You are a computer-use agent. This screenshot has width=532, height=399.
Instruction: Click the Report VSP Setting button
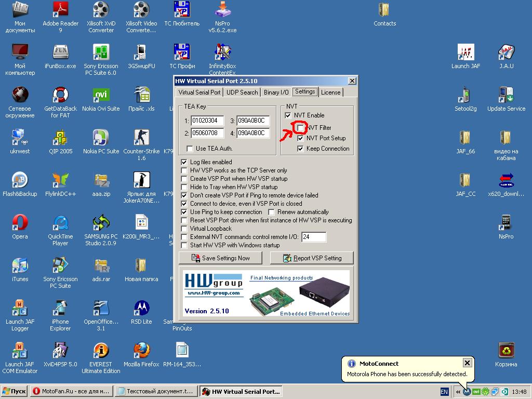point(312,258)
